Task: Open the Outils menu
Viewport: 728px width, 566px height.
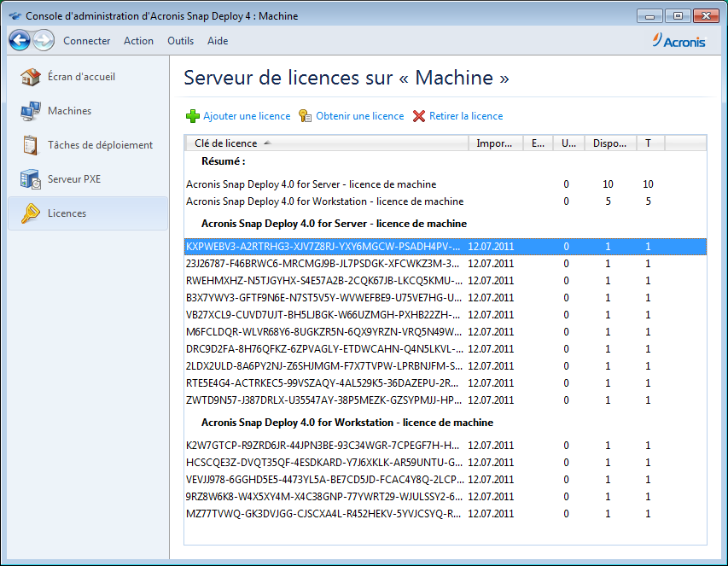Action: (180, 40)
